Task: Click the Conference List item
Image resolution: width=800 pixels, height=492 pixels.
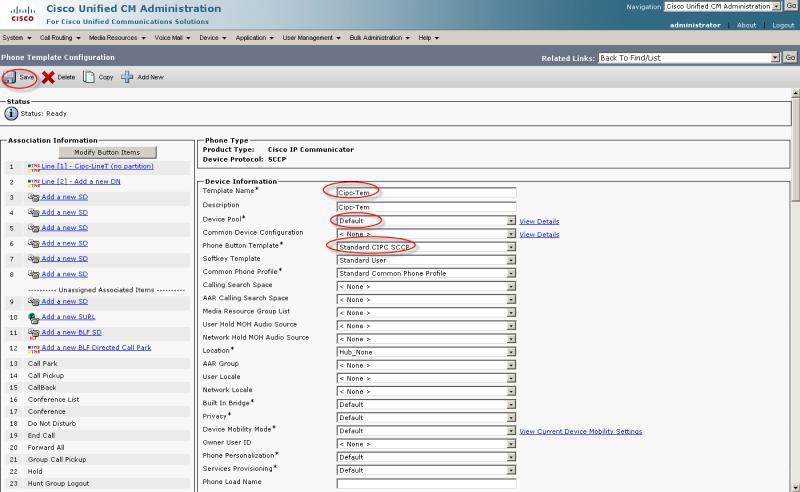Action: click(54, 400)
